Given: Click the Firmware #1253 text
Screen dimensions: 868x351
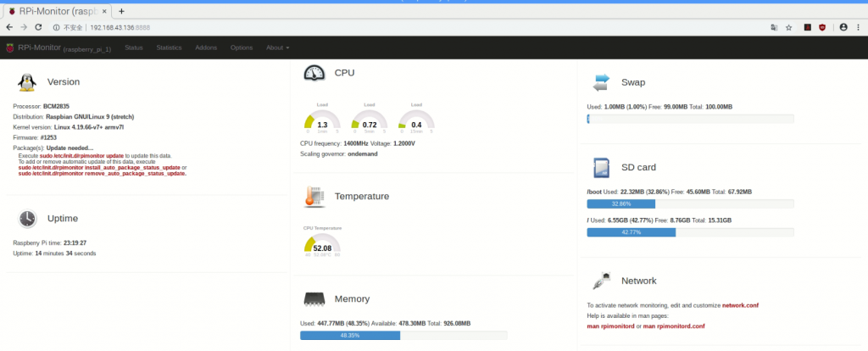Looking at the screenshot, I should (34, 137).
